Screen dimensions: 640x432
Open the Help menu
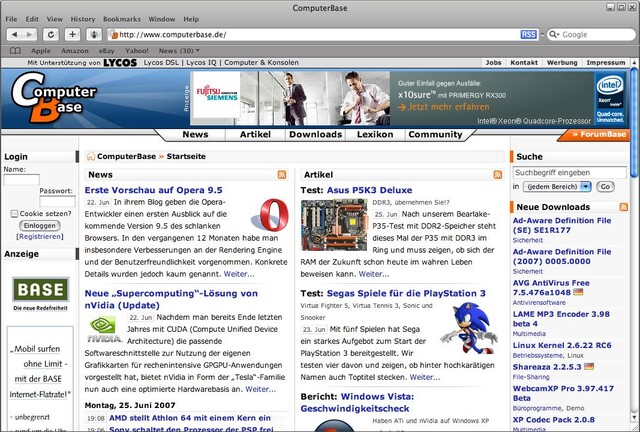click(191, 19)
